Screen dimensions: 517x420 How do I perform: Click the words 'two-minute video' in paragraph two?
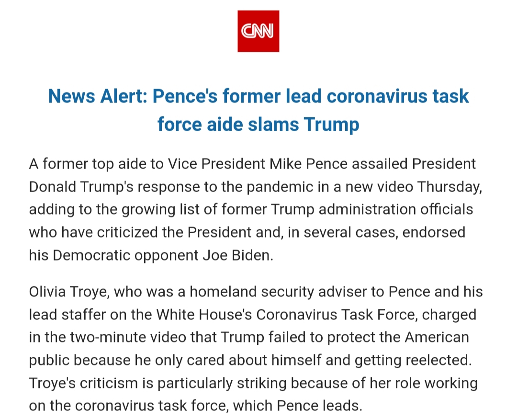[x=143, y=338]
